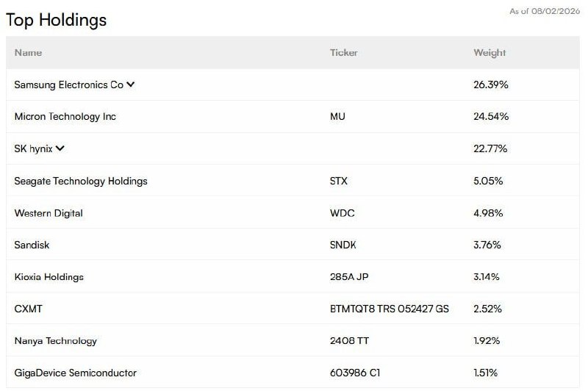Click the 603986 C1 ticker cell
This screenshot has height=391, width=588.
[355, 373]
